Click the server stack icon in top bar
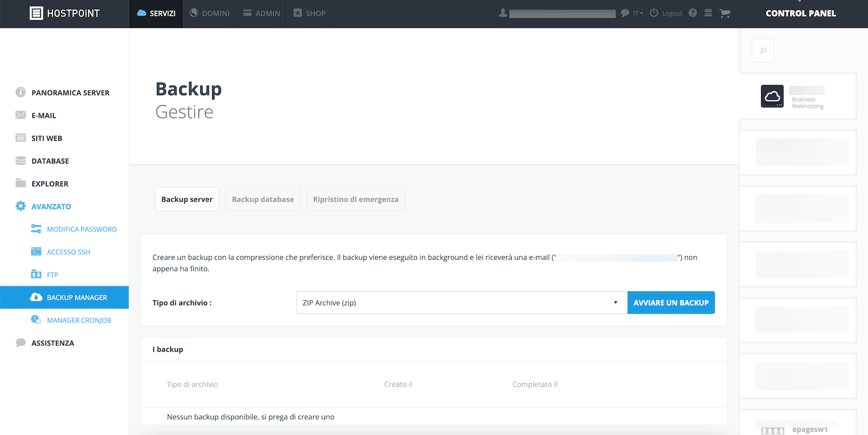This screenshot has height=435, width=868. (x=708, y=13)
